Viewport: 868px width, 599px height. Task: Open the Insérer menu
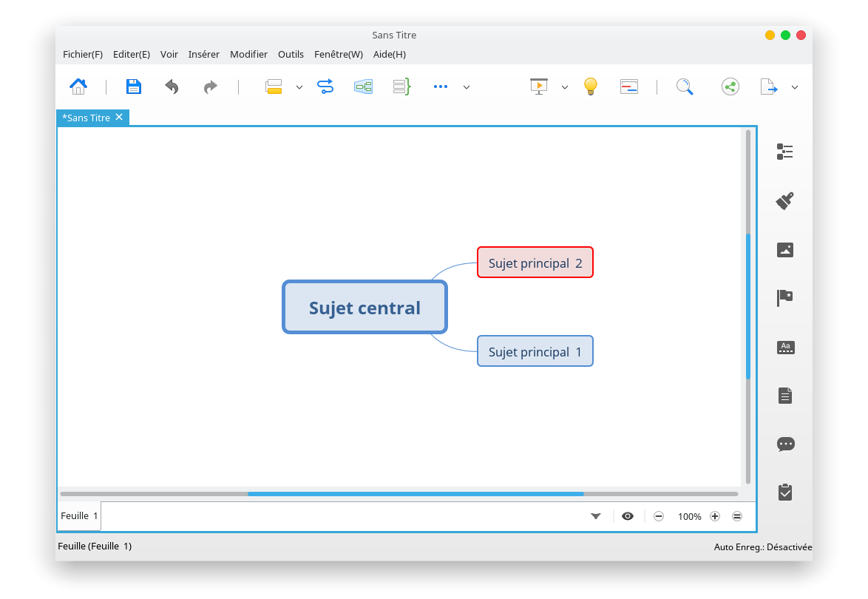[x=203, y=54]
